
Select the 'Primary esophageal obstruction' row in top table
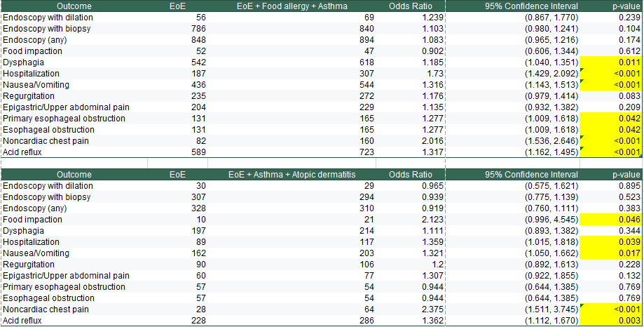tap(321, 119)
